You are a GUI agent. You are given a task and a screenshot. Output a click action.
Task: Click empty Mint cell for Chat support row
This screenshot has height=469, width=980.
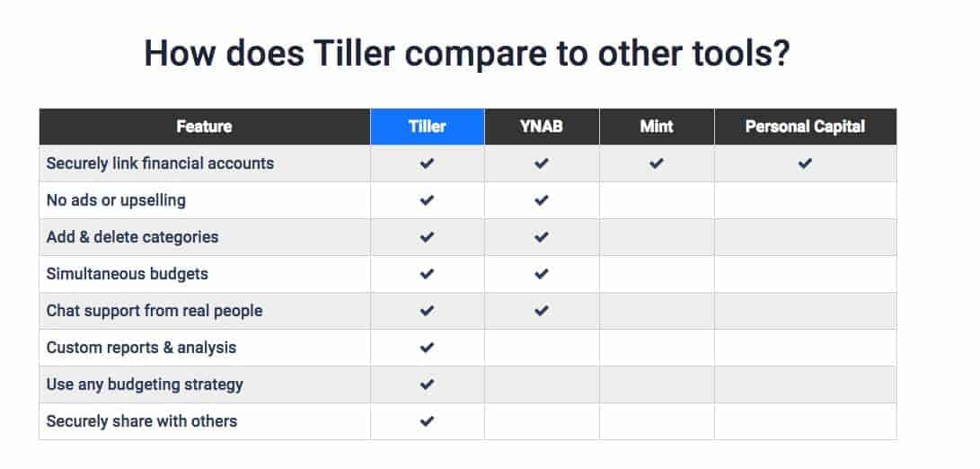(657, 311)
